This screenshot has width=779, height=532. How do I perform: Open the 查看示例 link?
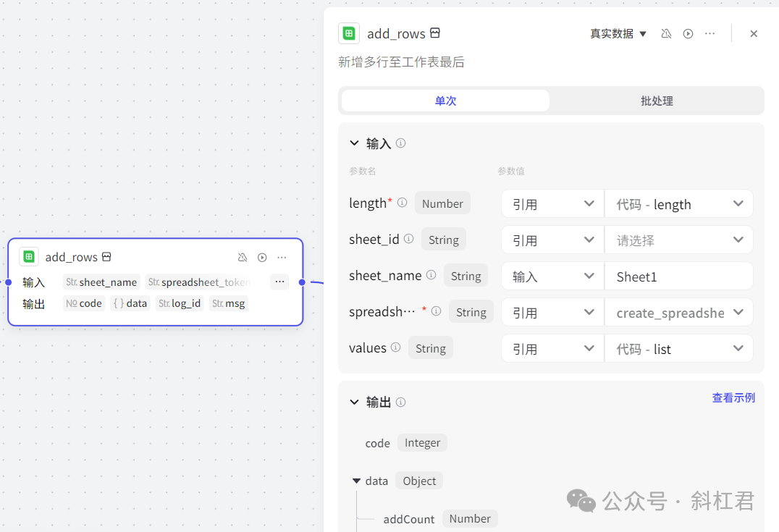(x=733, y=398)
